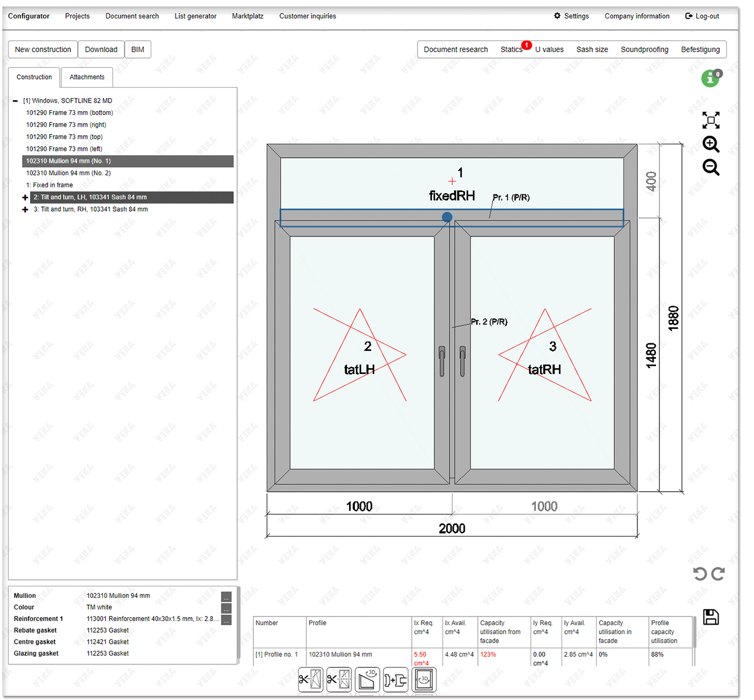Image resolution: width=754 pixels, height=700 pixels.
Task: Open the Mullion profile selector button
Action: pos(226,597)
